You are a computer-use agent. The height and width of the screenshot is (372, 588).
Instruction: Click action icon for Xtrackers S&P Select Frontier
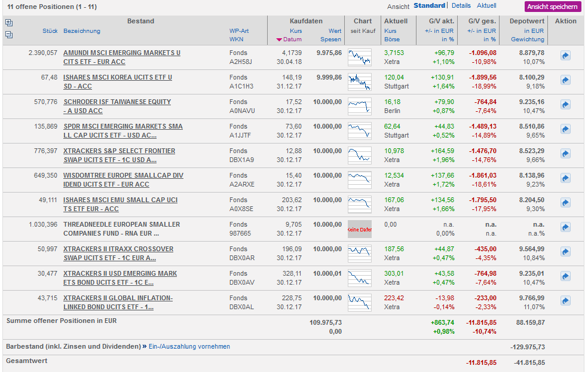pos(565,154)
